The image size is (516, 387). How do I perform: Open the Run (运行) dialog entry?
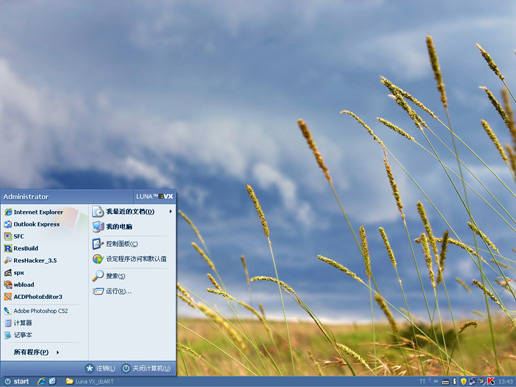coord(112,291)
